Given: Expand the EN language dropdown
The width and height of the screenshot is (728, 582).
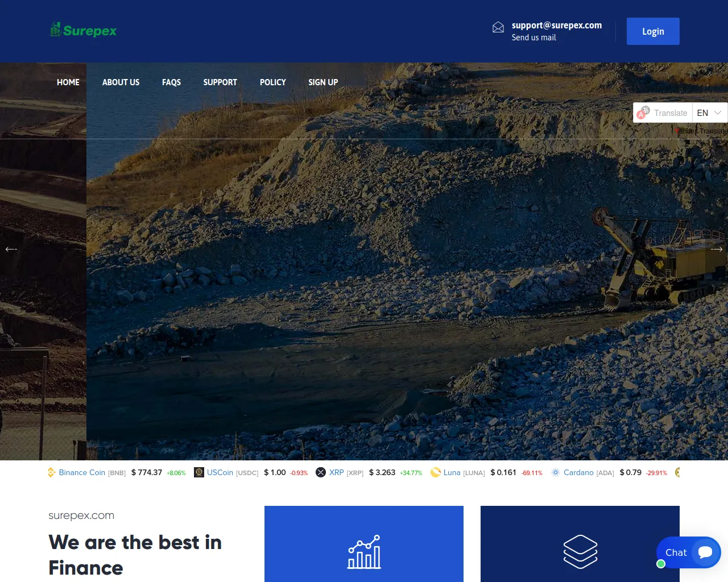Looking at the screenshot, I should click(709, 113).
